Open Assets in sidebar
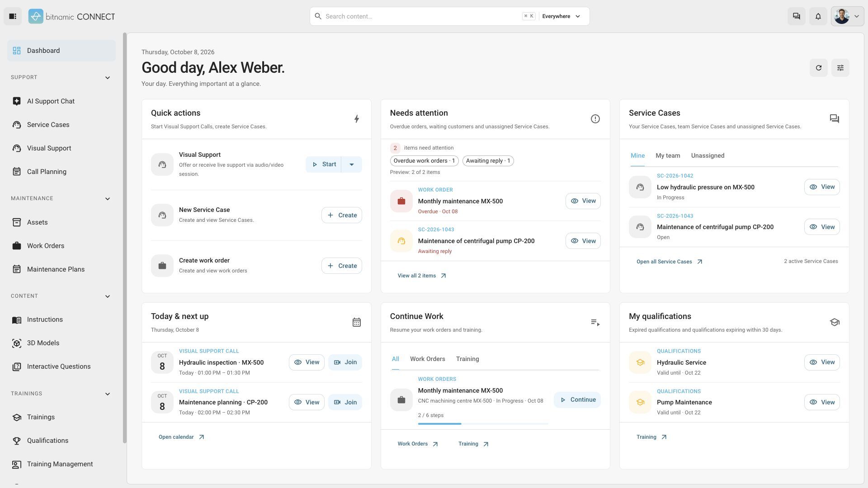 61,222
